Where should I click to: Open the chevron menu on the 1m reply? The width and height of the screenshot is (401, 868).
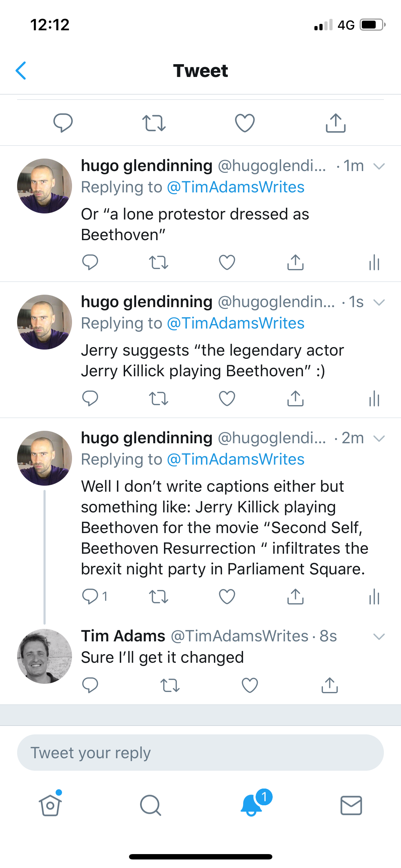(379, 166)
